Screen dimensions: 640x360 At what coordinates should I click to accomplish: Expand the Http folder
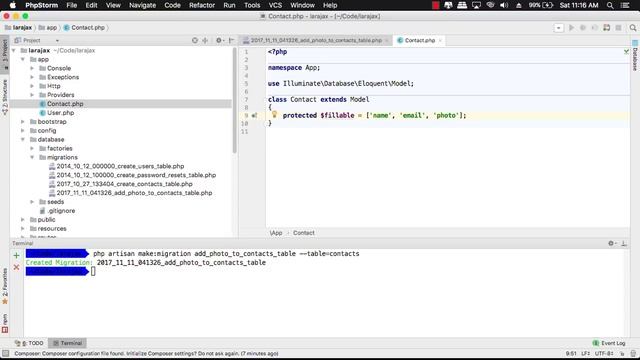[x=32, y=86]
